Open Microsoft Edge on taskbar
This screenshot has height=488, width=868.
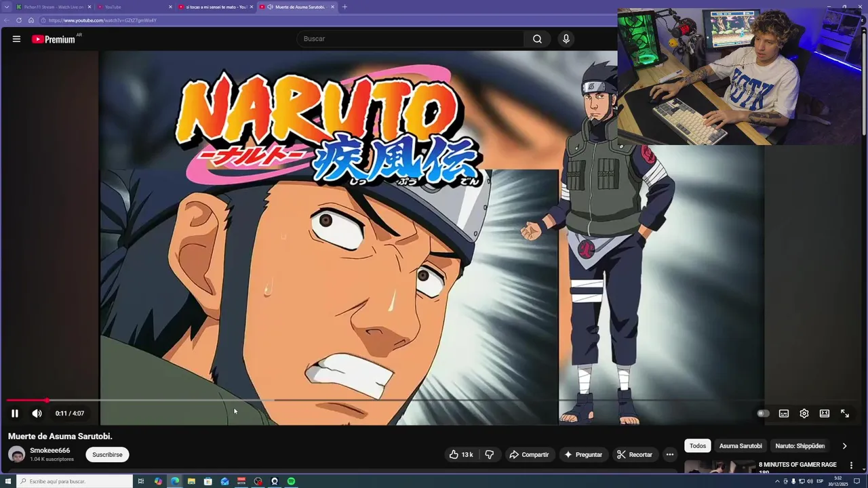tap(175, 481)
